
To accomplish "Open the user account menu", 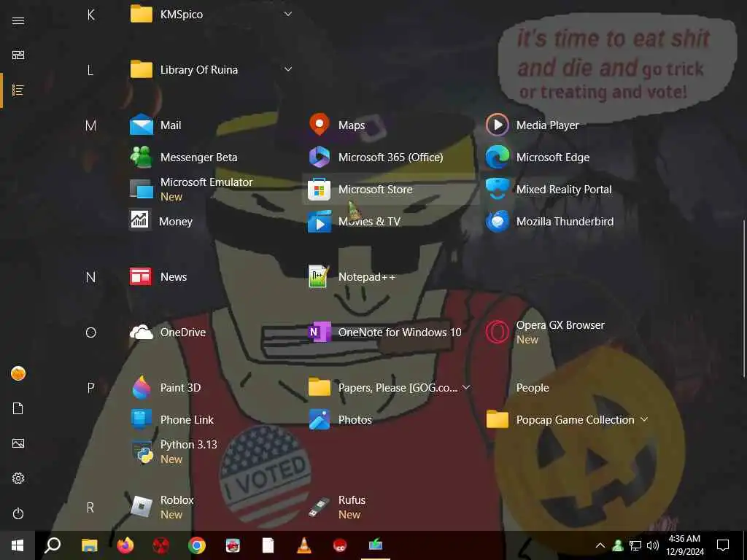I will tap(18, 373).
